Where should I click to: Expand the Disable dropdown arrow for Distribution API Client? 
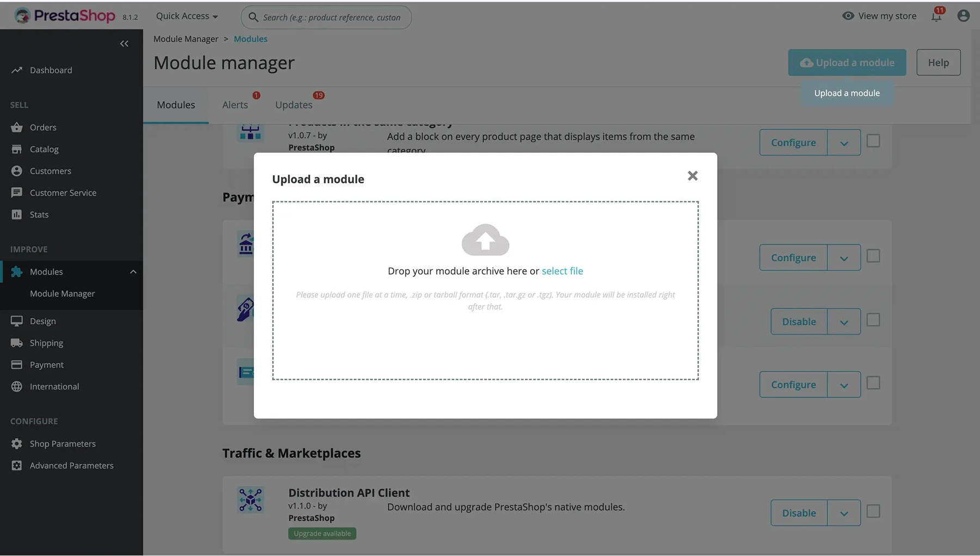844,513
